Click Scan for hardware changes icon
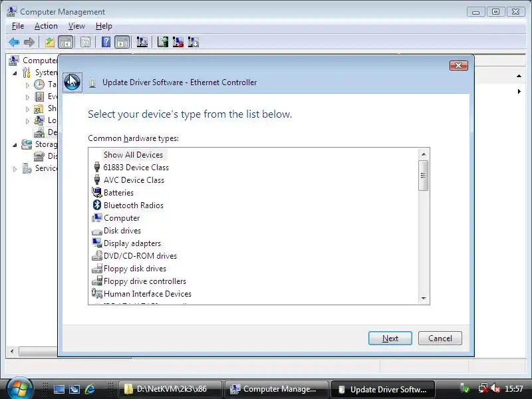The image size is (532, 399). coord(142,43)
